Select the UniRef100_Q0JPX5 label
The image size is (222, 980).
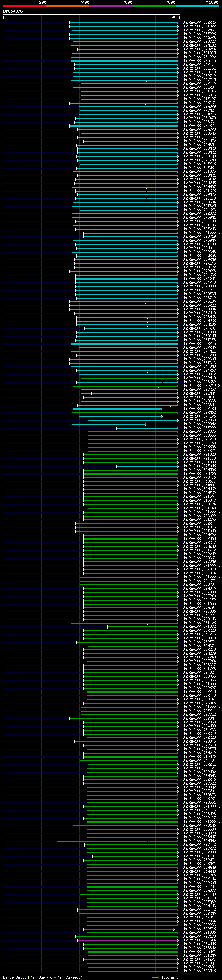199,875
